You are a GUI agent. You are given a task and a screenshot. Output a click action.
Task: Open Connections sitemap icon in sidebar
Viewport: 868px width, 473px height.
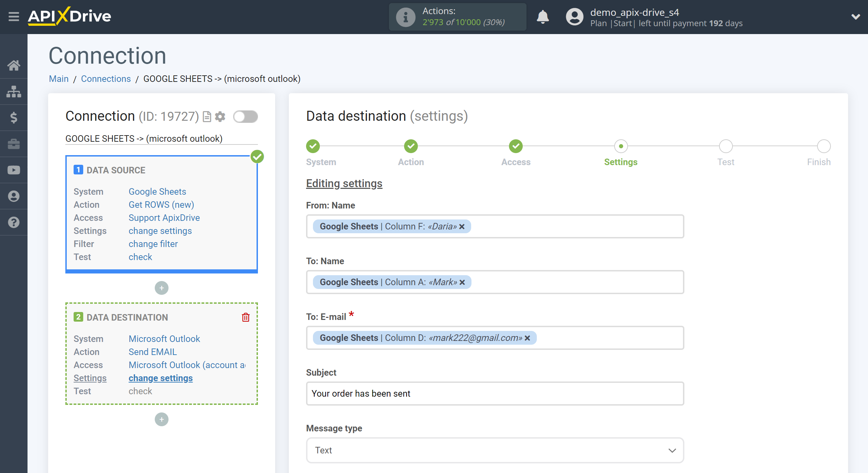(x=14, y=92)
